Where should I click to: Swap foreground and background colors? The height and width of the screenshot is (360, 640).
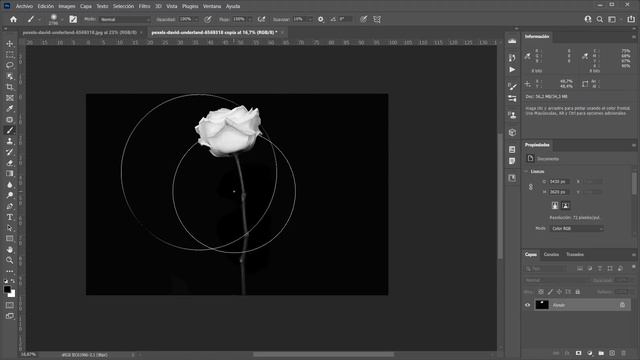coord(13,281)
